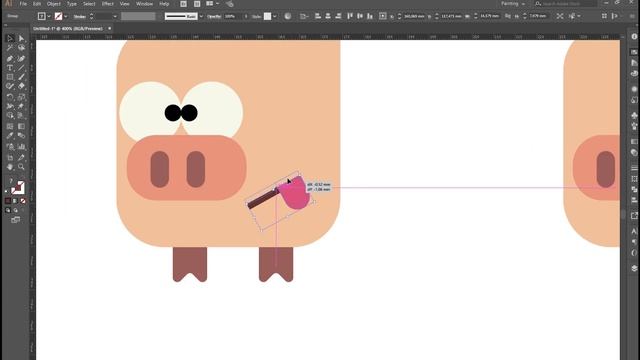640x360 pixels.
Task: Set paint mode to Color
Action: pyautogui.click(x=8, y=200)
